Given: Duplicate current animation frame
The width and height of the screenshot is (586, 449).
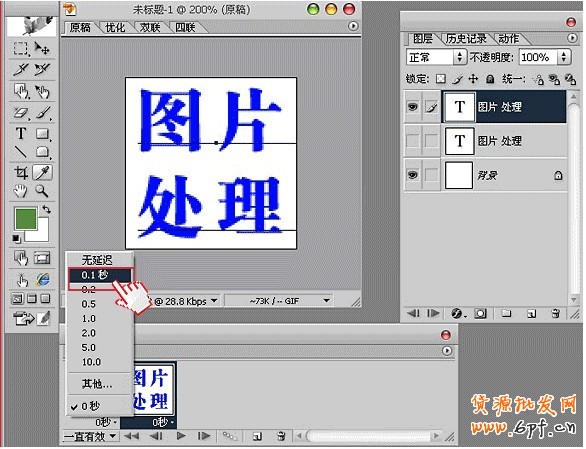Looking at the screenshot, I should point(257,436).
